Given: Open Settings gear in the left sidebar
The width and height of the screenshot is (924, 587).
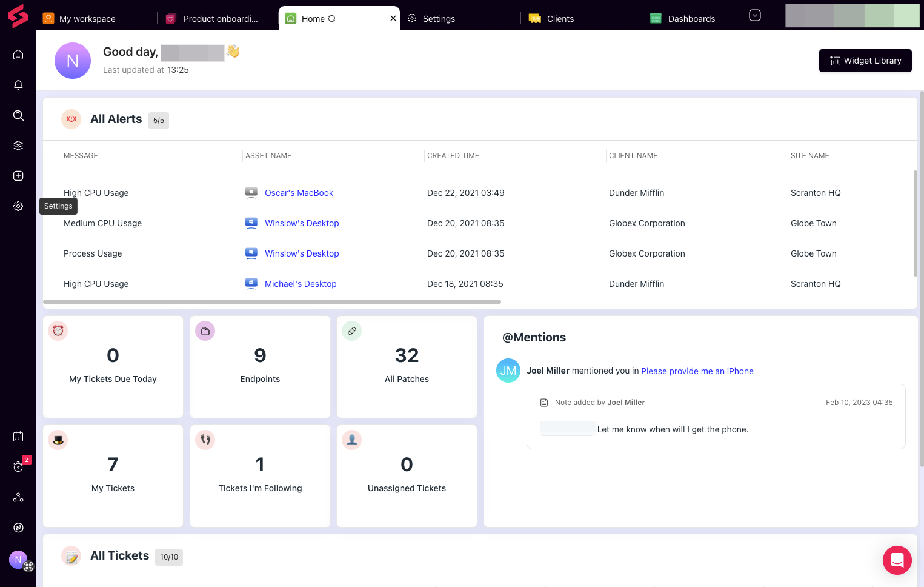Looking at the screenshot, I should click(18, 206).
